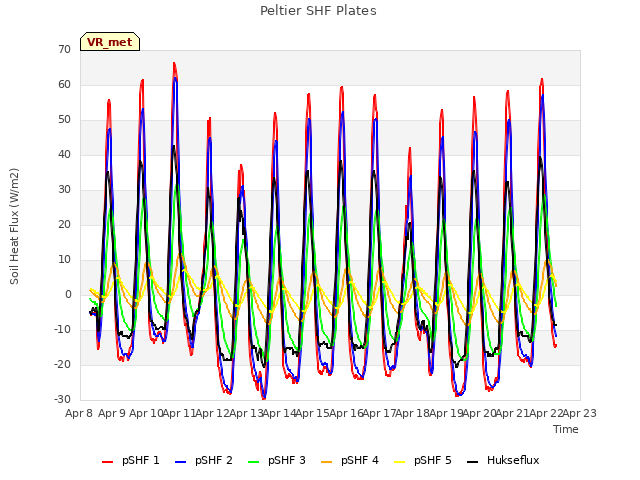Viewport: 640px width, 480px height.
Task: Click the VR_met annotation label
Action: click(110, 42)
